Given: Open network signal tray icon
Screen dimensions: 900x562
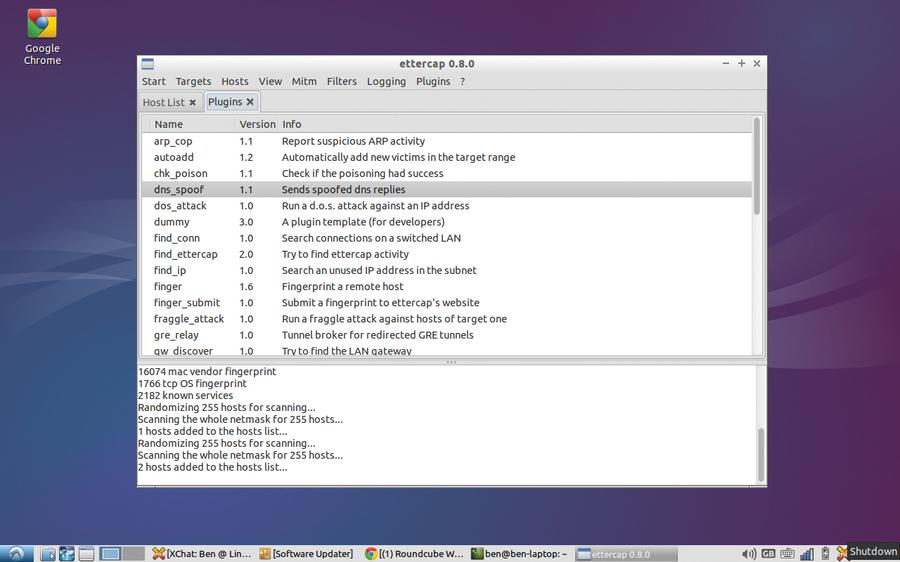Looking at the screenshot, I should 806,554.
